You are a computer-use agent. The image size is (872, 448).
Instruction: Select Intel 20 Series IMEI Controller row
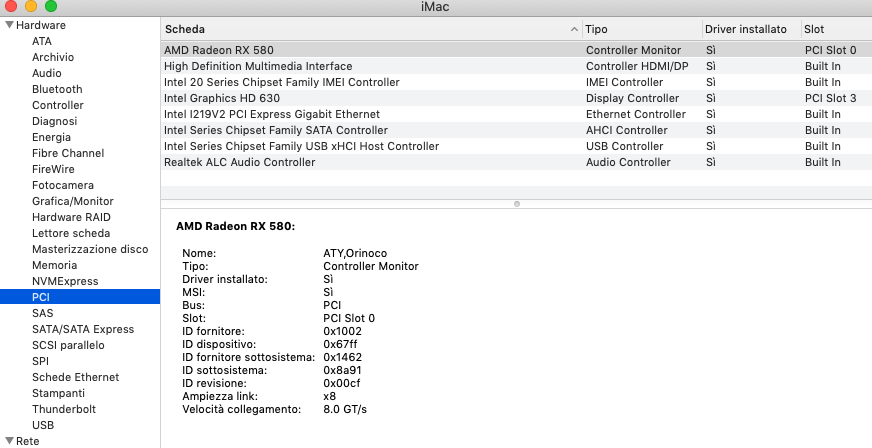pos(516,82)
